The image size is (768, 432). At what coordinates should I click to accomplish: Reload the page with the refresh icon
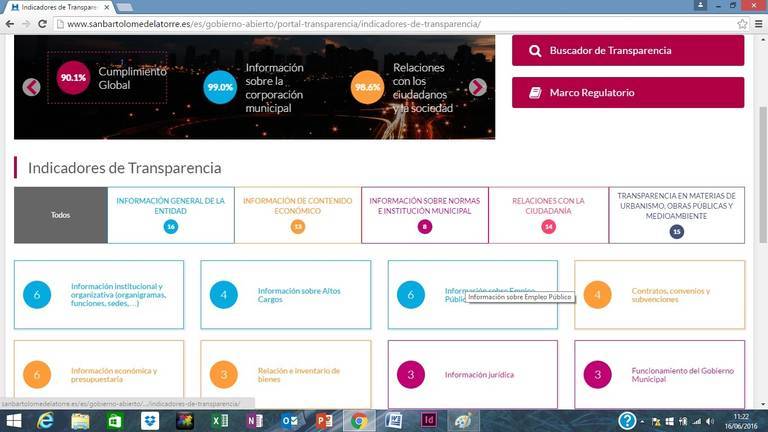[42, 24]
